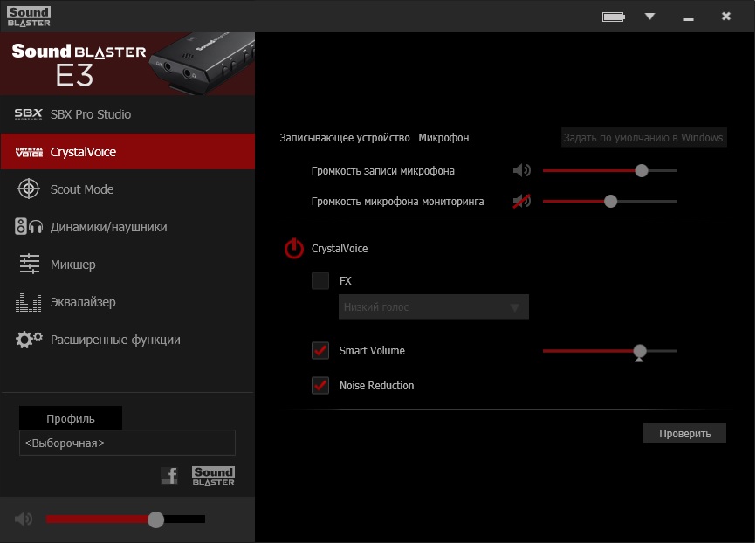Screen dimensions: 756x543
Task: Open the 'Динамики/наушники' section
Action: click(127, 227)
